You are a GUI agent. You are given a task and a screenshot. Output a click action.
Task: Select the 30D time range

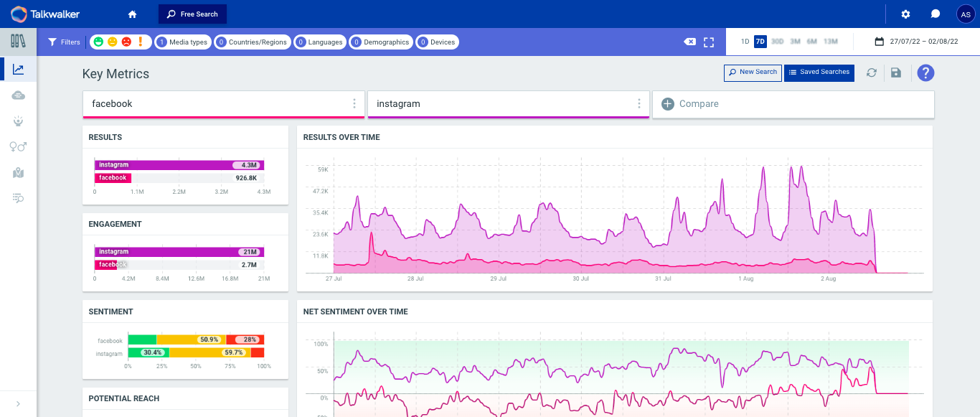[778, 42]
